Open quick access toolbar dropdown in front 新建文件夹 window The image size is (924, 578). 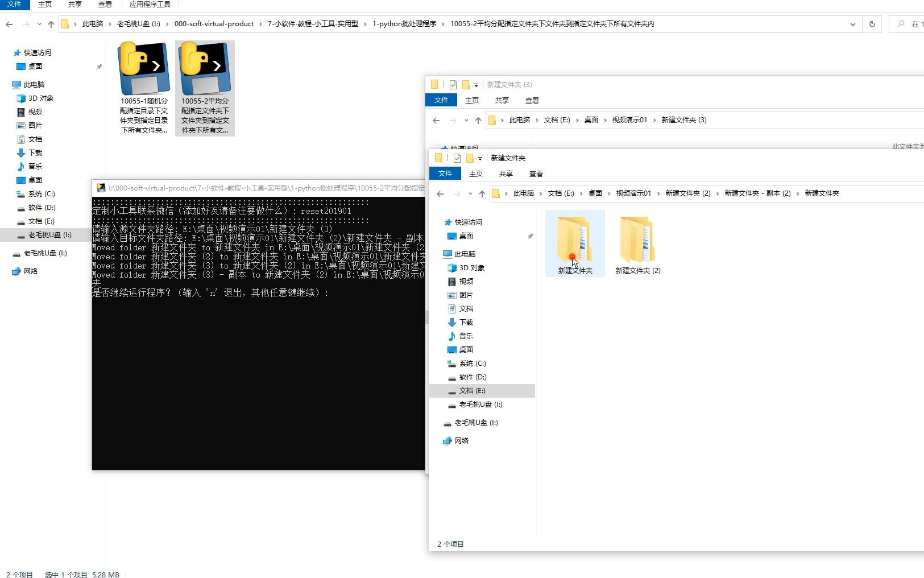pos(480,158)
